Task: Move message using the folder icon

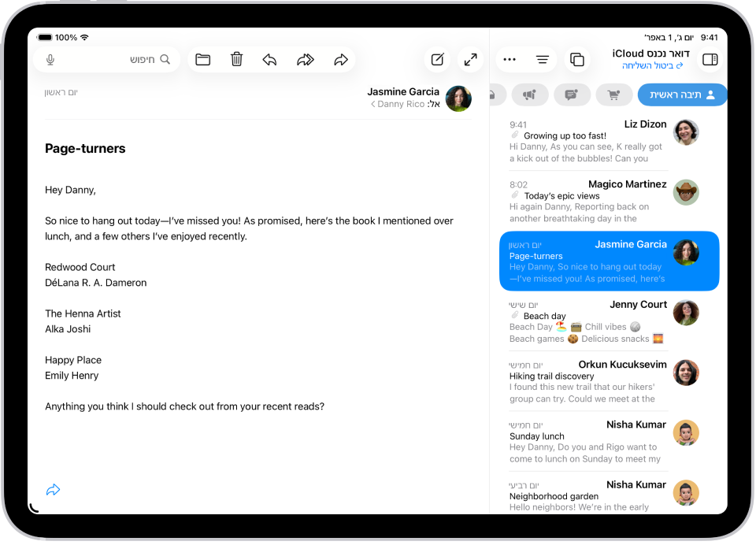Action: point(202,59)
